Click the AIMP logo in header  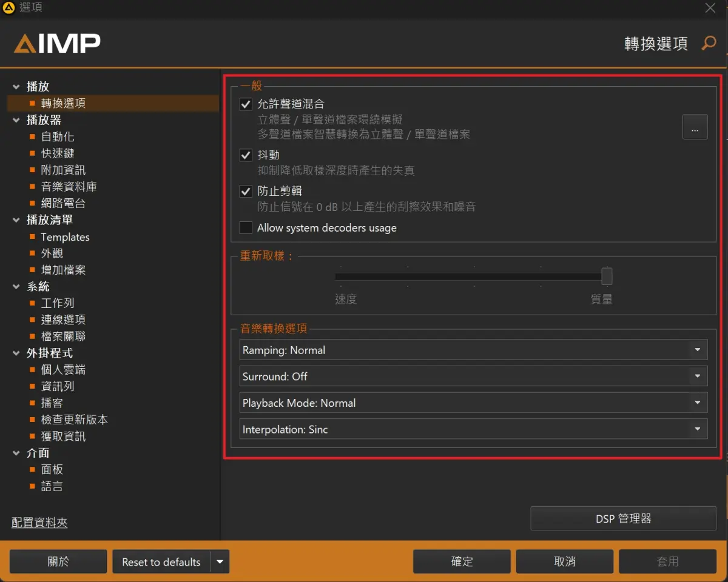pos(58,44)
